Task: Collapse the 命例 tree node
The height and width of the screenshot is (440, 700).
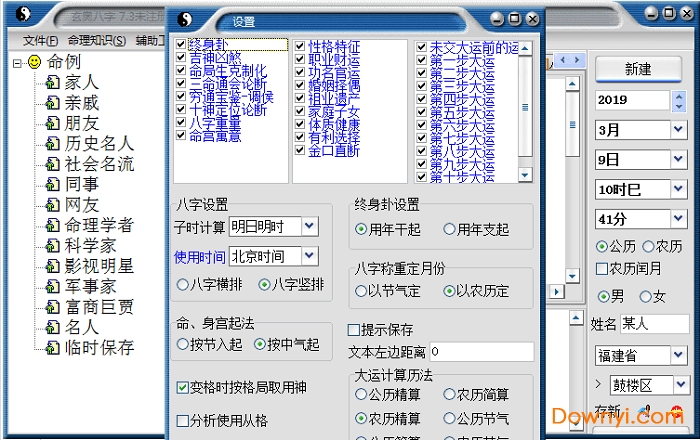Action: click(17, 63)
